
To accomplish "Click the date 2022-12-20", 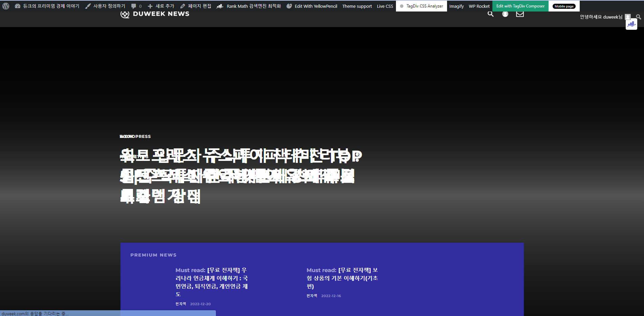I will tap(200, 304).
